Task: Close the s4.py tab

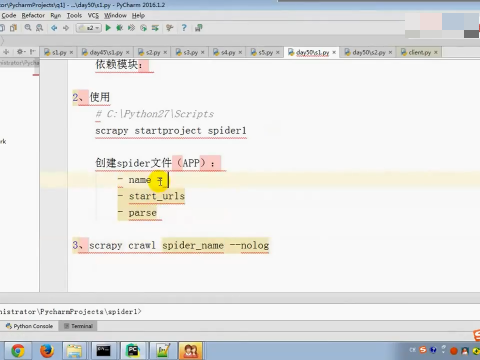Action: tap(240, 52)
